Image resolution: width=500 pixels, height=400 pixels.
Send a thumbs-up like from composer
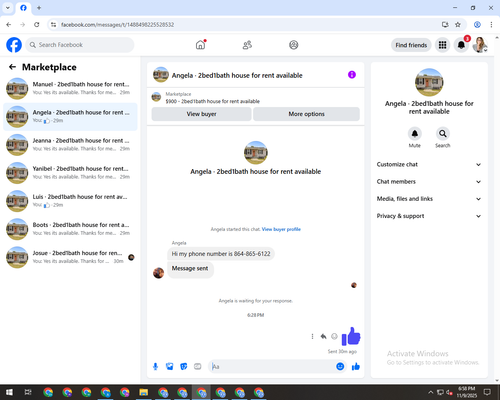point(356,367)
